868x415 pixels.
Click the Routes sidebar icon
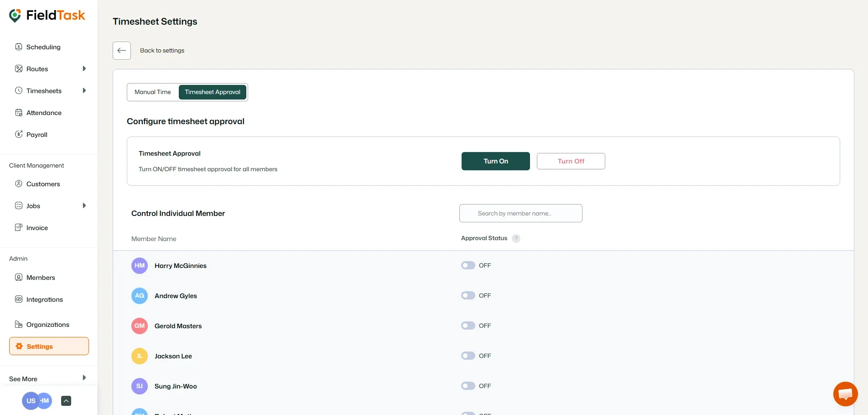(x=19, y=69)
